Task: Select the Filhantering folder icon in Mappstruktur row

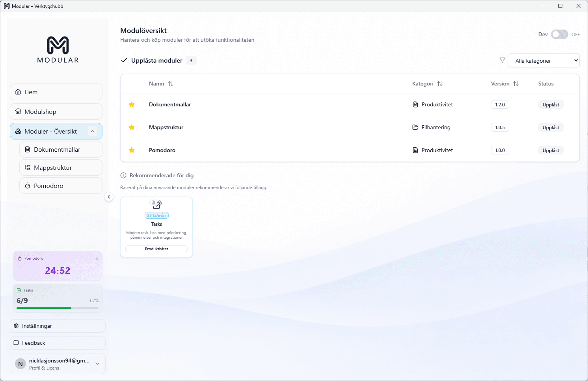Action: point(415,127)
